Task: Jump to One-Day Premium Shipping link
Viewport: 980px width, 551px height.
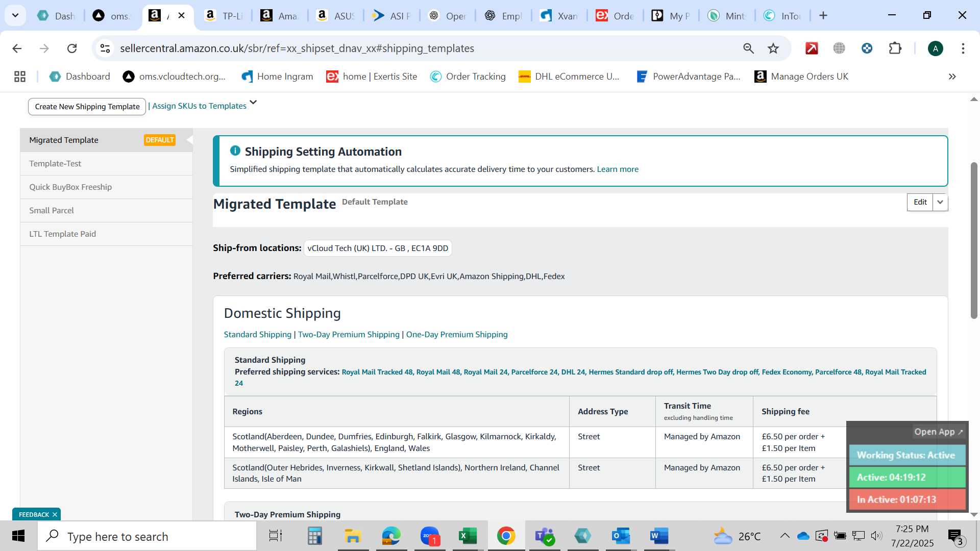Action: click(x=457, y=335)
